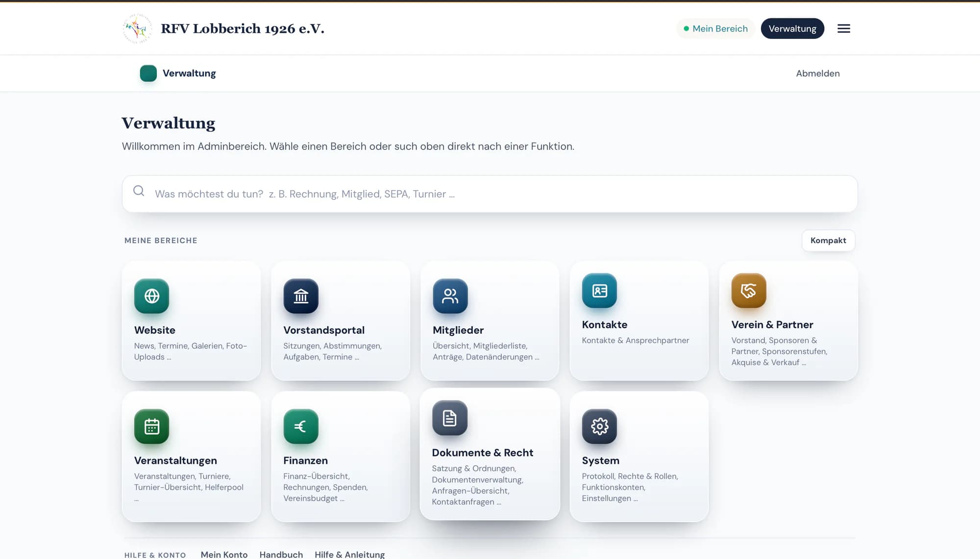Click the RFV Lobberich club logo

tap(137, 28)
